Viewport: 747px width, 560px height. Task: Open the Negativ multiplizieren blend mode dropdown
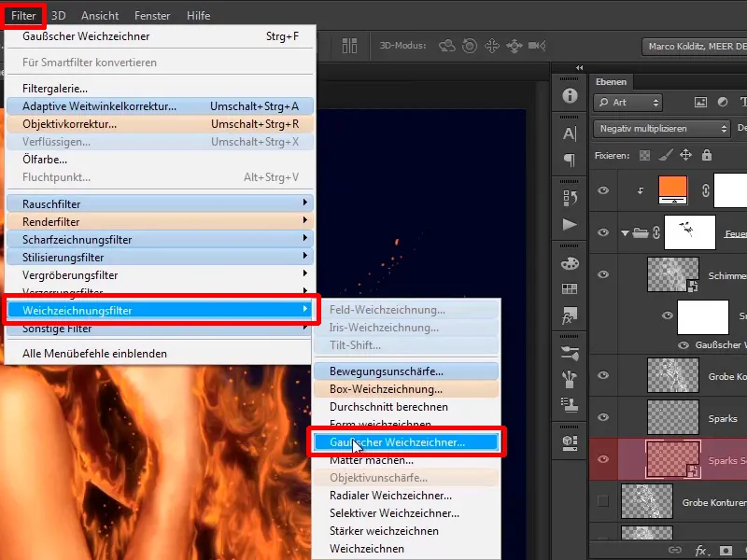662,129
